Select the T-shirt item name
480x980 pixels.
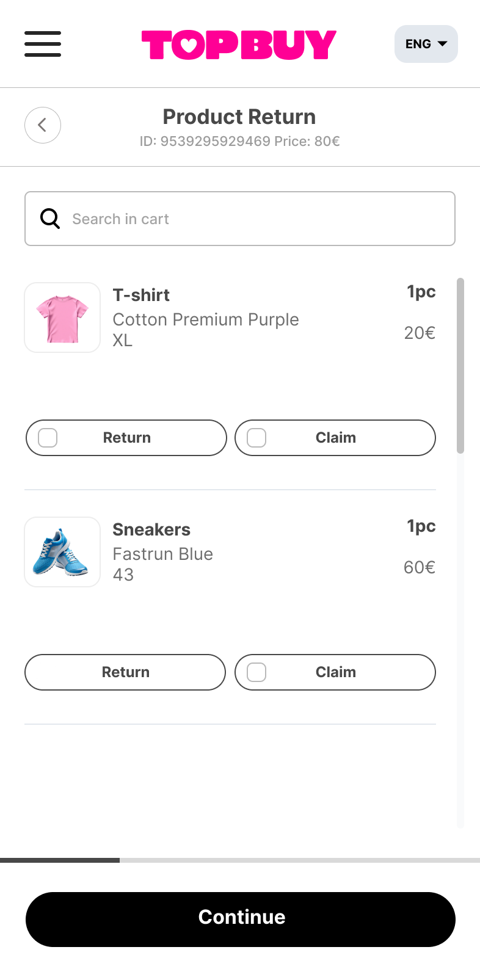141,295
